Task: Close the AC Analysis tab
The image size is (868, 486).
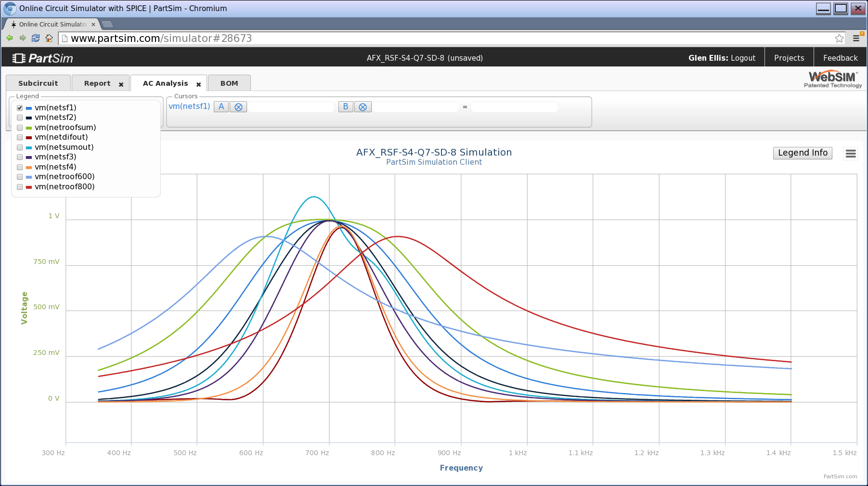Action: [198, 84]
